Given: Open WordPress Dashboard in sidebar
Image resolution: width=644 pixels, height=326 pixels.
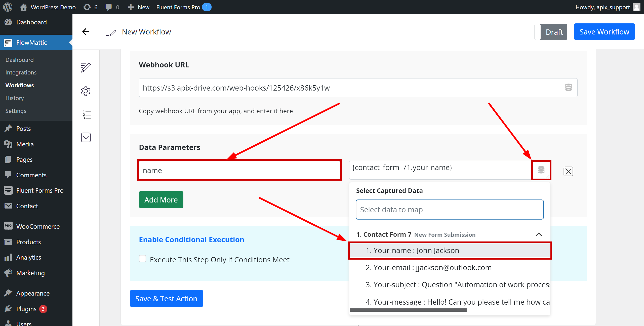Looking at the screenshot, I should click(x=36, y=22).
